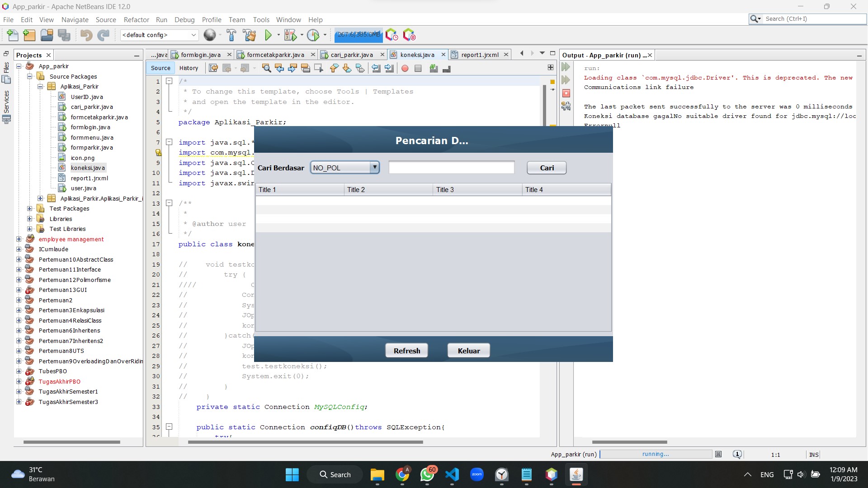Switch to cari_parkir.java tab

pos(352,55)
